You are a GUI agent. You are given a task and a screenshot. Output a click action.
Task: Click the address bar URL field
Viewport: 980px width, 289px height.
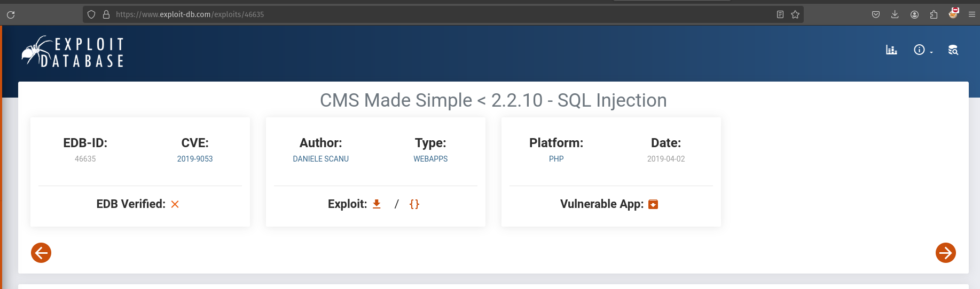427,14
